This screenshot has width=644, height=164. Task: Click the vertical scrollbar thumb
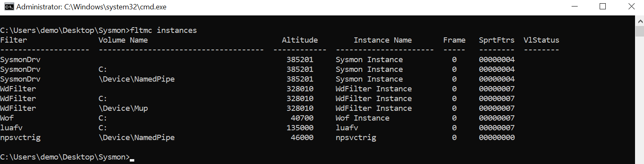click(x=640, y=32)
